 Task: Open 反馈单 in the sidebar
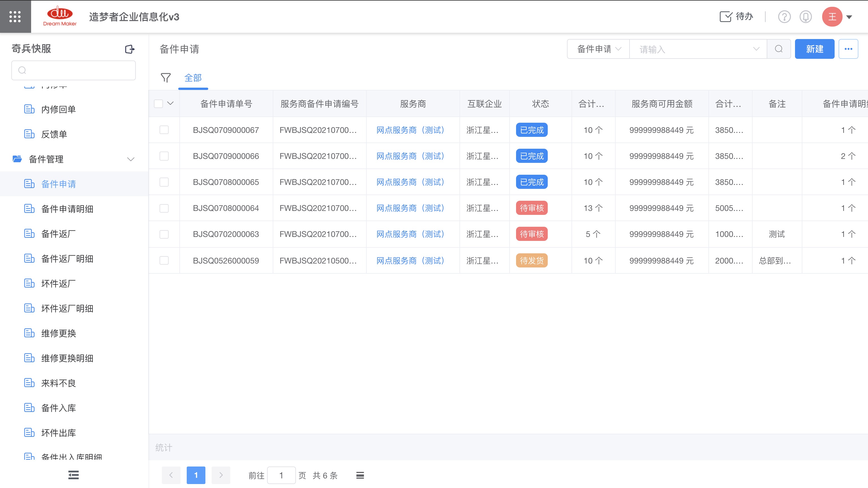click(x=54, y=134)
